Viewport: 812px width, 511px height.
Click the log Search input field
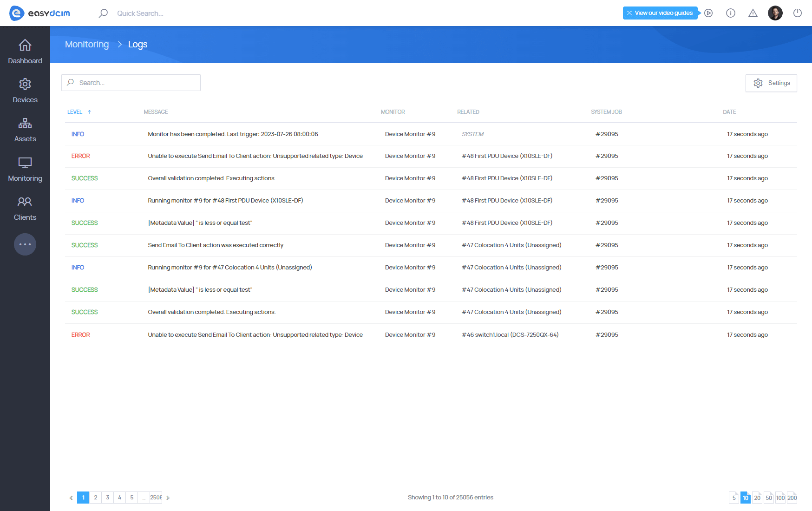tap(131, 83)
